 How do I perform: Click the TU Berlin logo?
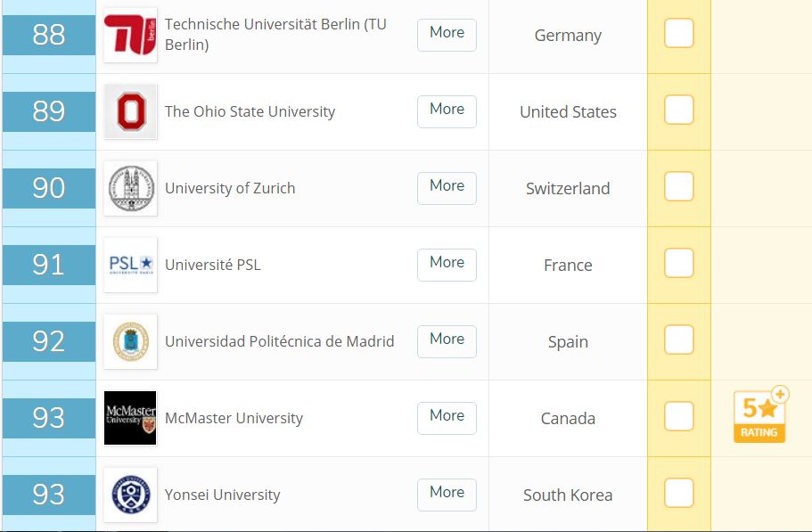click(x=130, y=35)
